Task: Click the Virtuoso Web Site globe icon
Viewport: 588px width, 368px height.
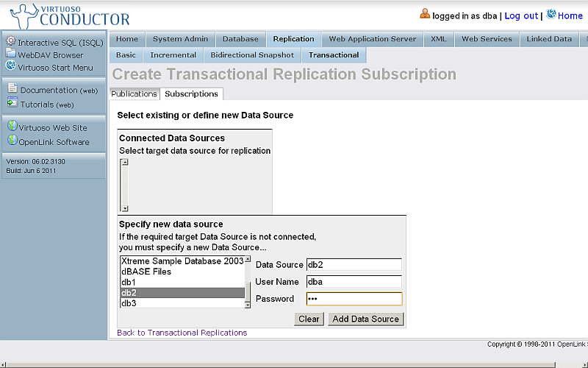Action: (12, 127)
